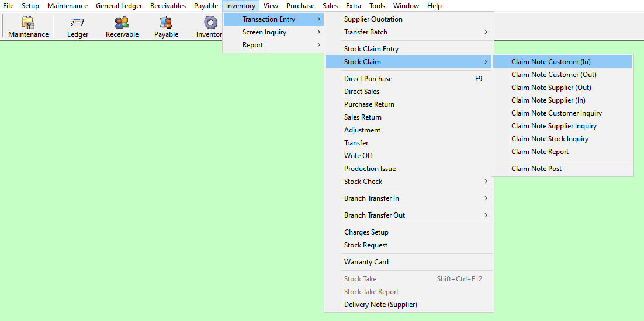Expand the Stock Check submenu

409,181
